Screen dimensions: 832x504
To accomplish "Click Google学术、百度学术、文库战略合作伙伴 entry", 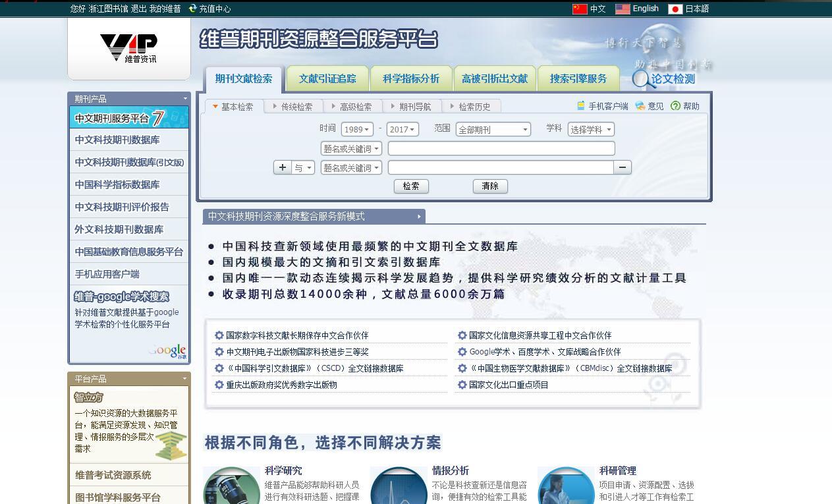I will click(x=545, y=352).
